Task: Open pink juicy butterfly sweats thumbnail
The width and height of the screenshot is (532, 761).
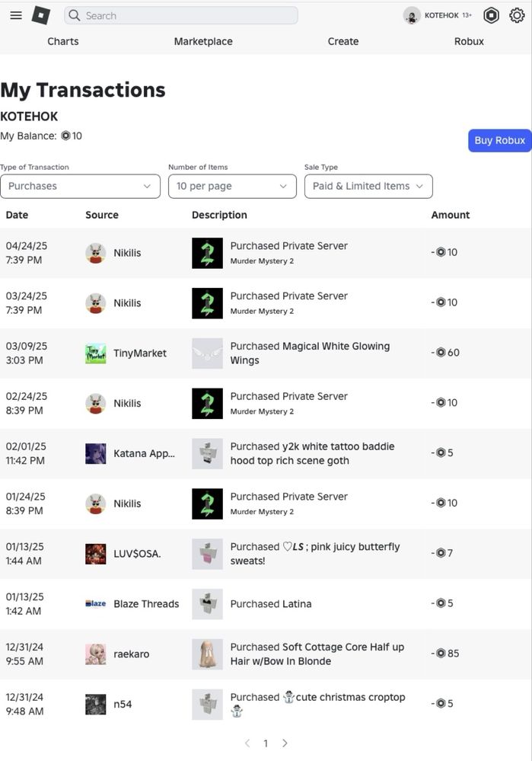Action: [x=207, y=554]
